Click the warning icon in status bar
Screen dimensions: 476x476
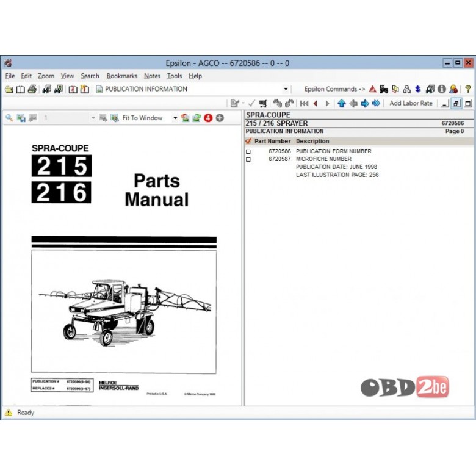click(9, 413)
